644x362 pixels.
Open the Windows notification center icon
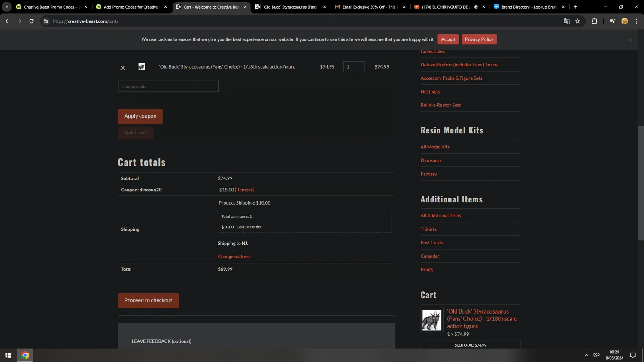(x=633, y=355)
